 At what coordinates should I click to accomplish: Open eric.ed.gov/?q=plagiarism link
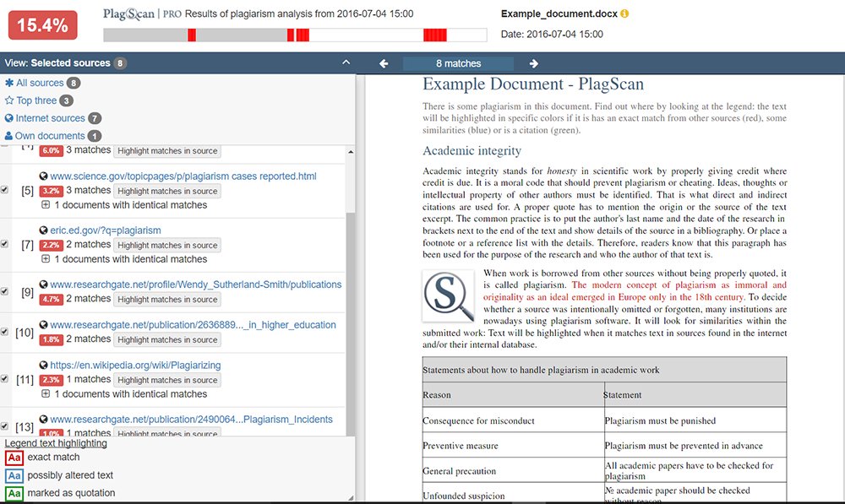106,230
